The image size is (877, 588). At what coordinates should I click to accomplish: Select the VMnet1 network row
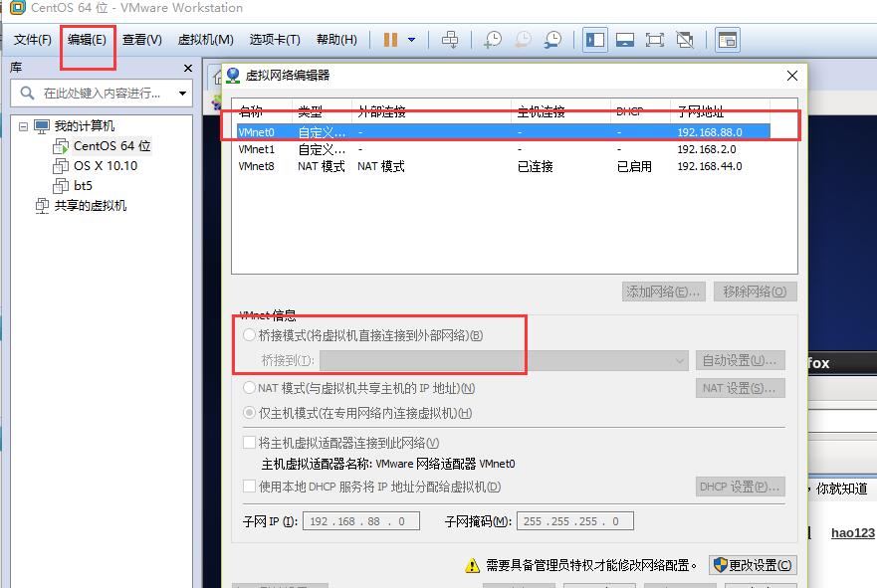(x=504, y=149)
